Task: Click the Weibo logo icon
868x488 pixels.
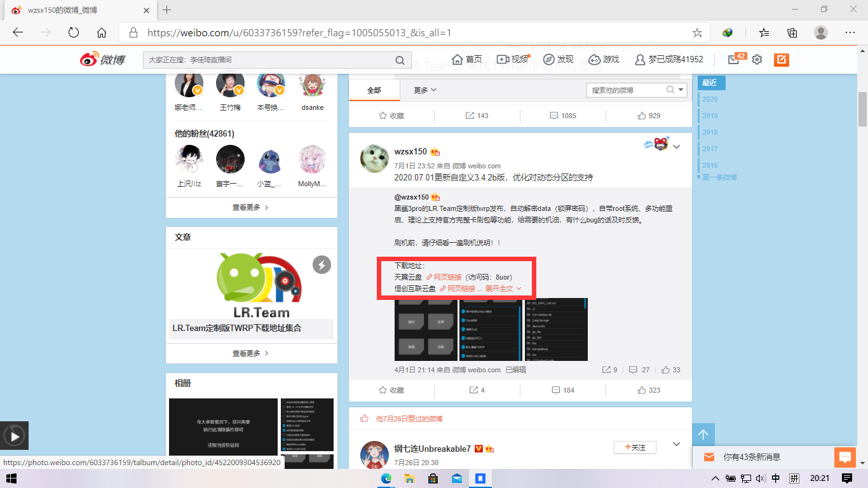Action: click(103, 59)
